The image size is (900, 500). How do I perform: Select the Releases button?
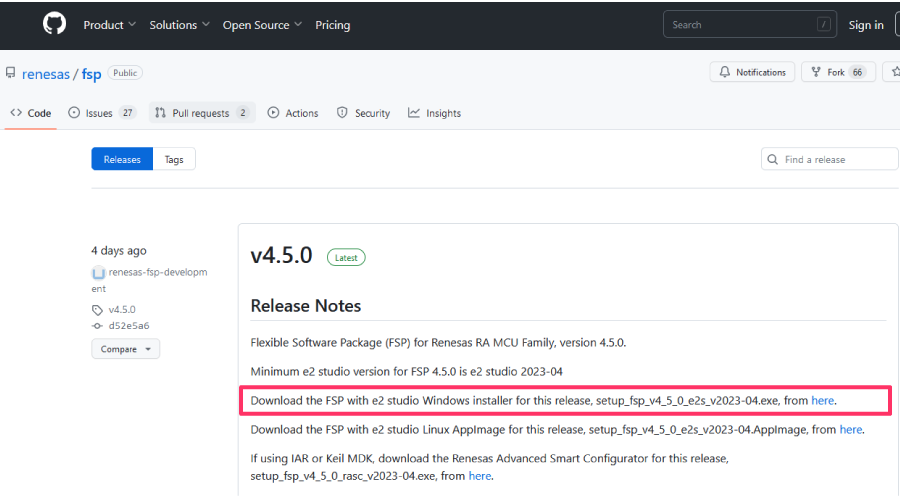(122, 159)
